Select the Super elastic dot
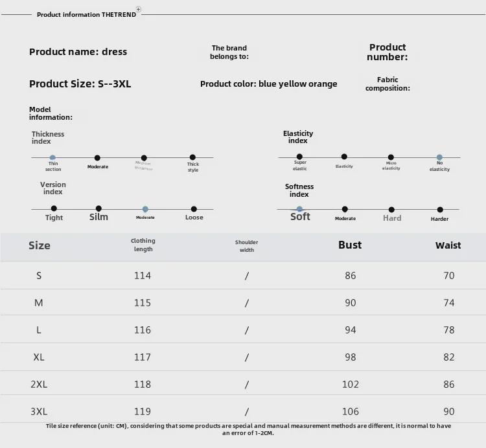This screenshot has height=448, width=486. 299,157
